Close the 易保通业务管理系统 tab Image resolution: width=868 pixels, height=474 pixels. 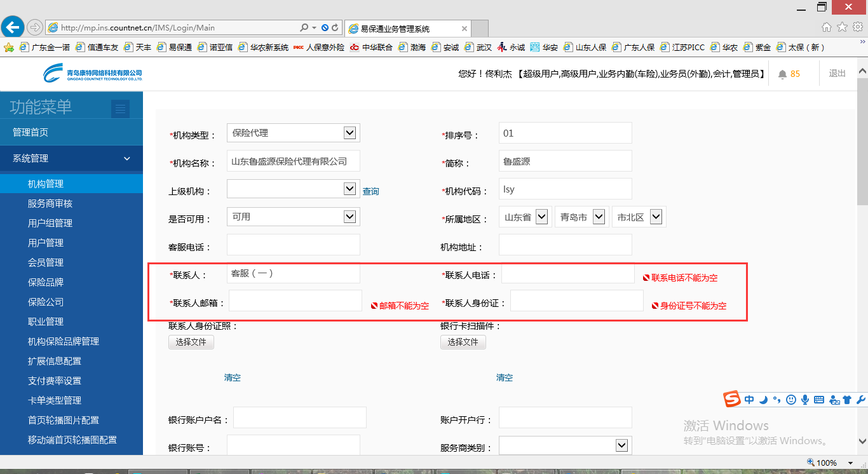tap(465, 29)
